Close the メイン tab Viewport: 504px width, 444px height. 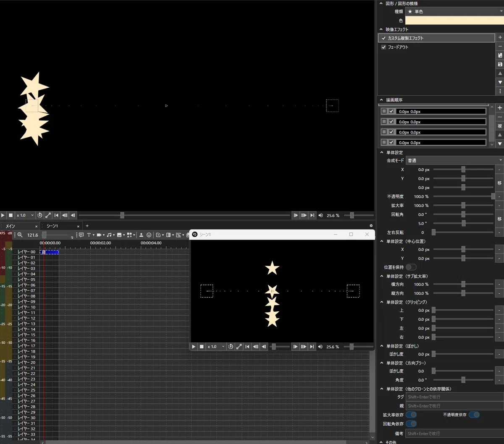pos(36,226)
